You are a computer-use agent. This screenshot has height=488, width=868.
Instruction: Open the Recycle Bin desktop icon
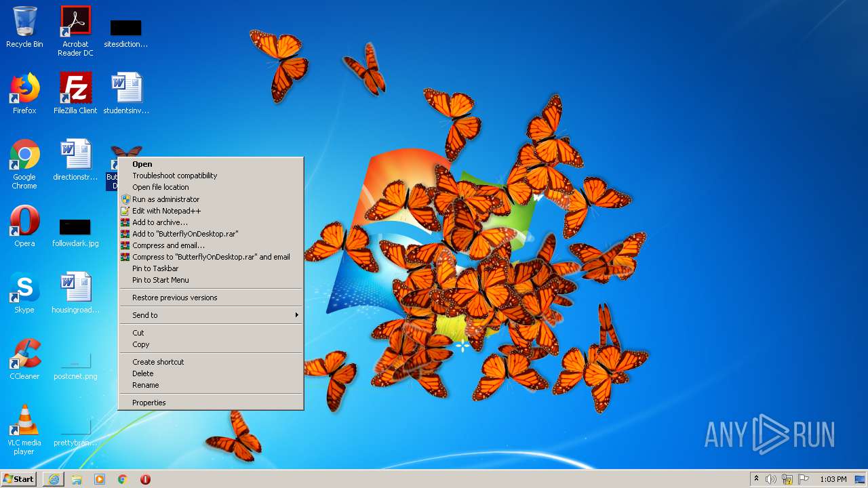coord(24,28)
